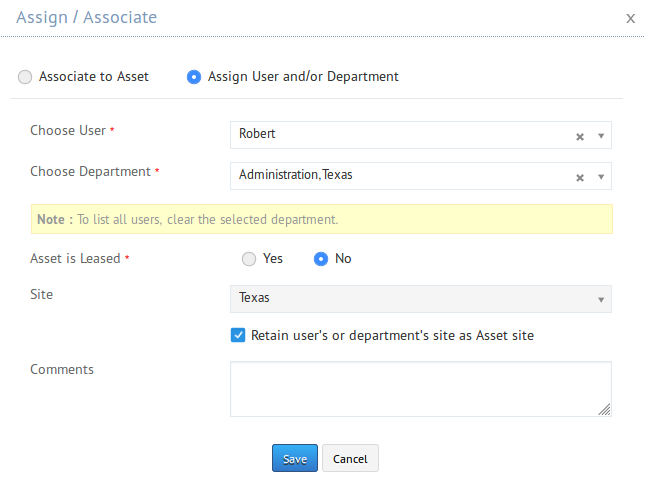Select the Associate to Asset option
The image size is (645, 486).
click(25, 76)
